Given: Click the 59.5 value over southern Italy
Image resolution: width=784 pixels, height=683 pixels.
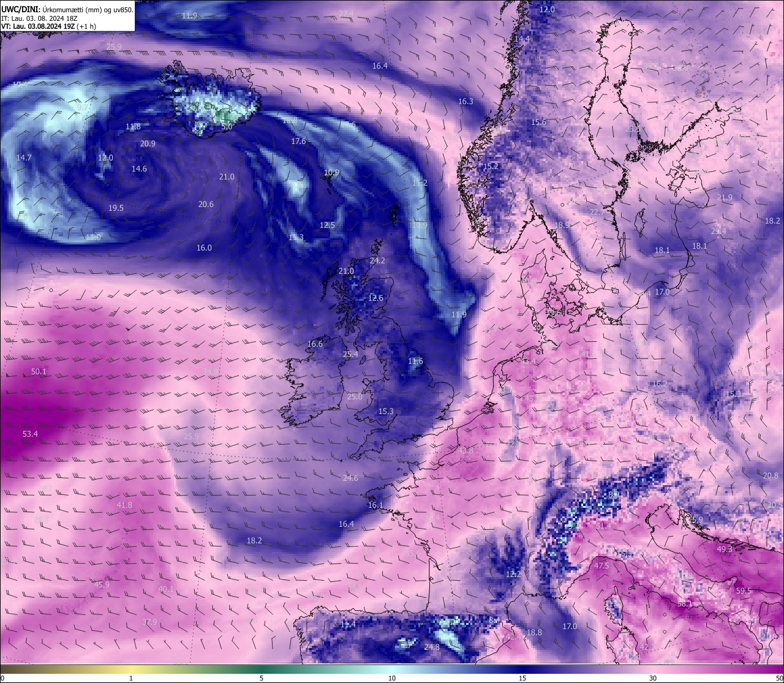Looking at the screenshot, I should coord(744,591).
